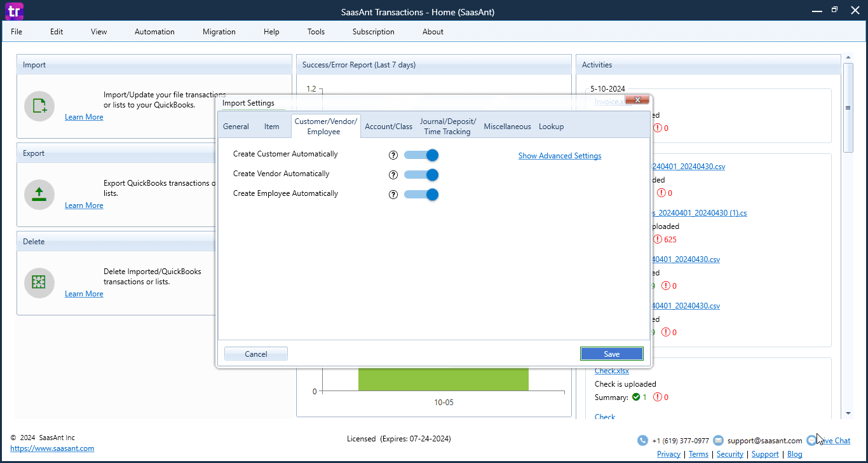Open the Subscription menu
Viewport: 868px width, 463px height.
[374, 32]
